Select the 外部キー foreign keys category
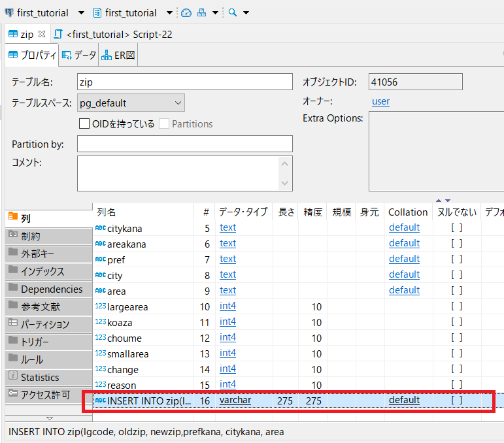 tap(49, 254)
